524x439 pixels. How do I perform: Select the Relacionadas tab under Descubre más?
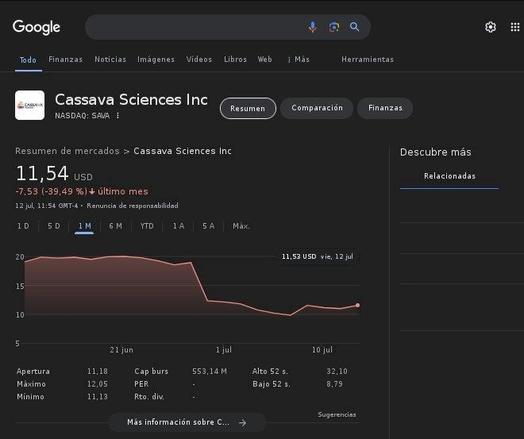click(x=449, y=176)
